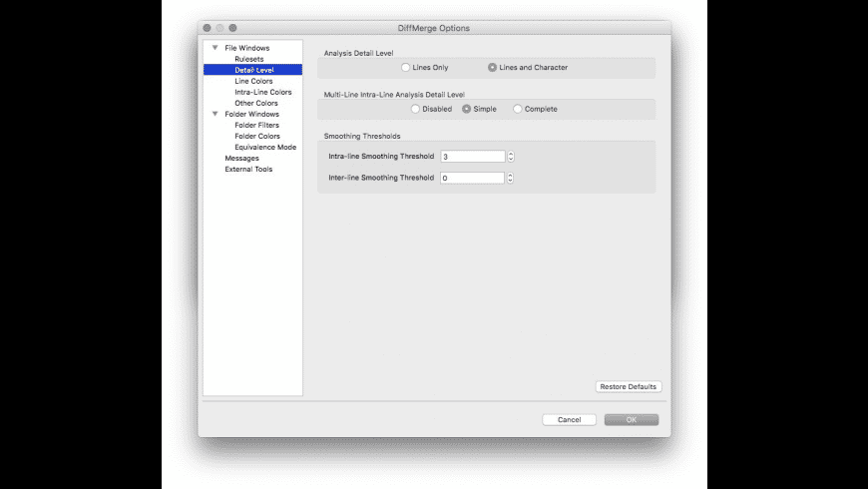Click the Intra-line Smoothing Threshold stepper arrows
Viewport: 868px width, 489px height.
click(x=511, y=157)
